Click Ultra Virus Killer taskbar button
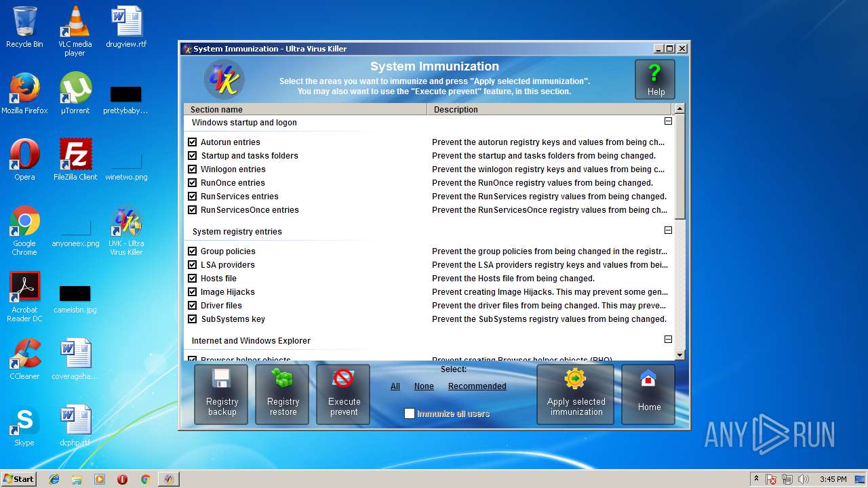The height and width of the screenshot is (488, 868). [x=168, y=479]
